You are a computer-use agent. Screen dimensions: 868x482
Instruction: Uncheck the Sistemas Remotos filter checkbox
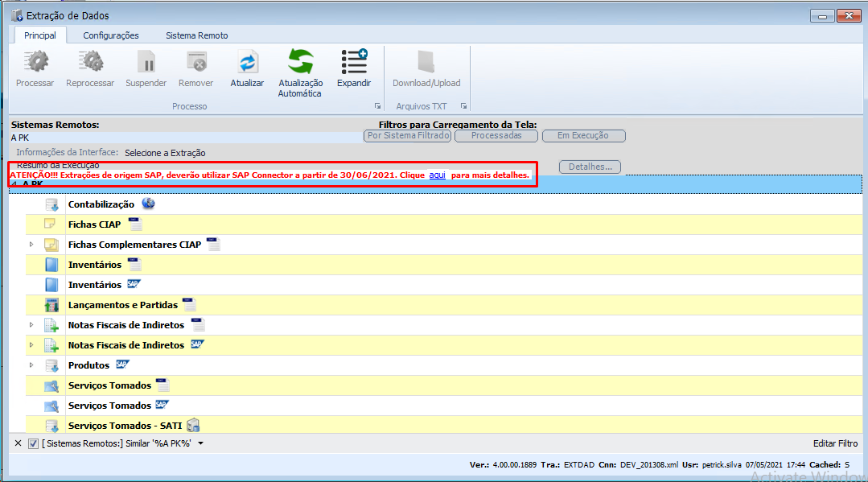(33, 443)
